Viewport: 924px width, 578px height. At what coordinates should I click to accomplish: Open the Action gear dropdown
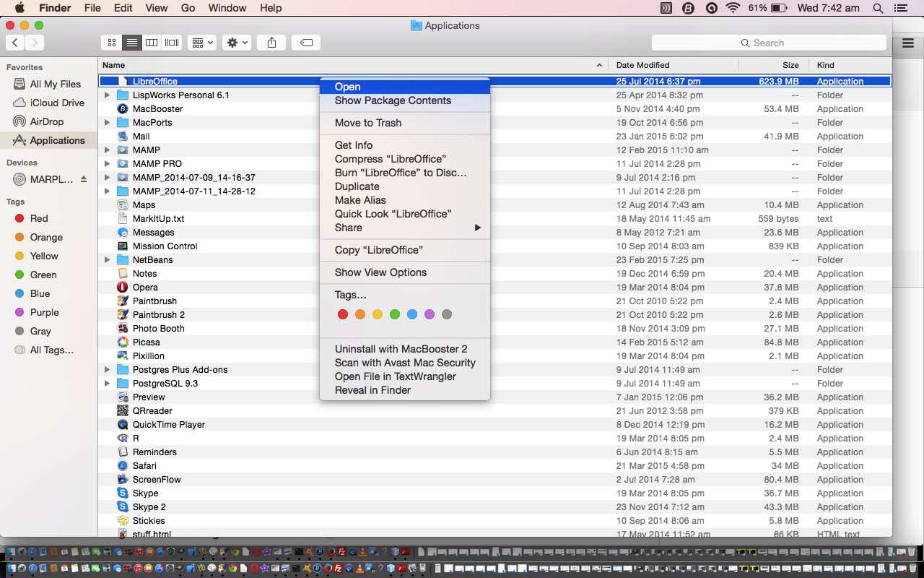click(x=237, y=43)
